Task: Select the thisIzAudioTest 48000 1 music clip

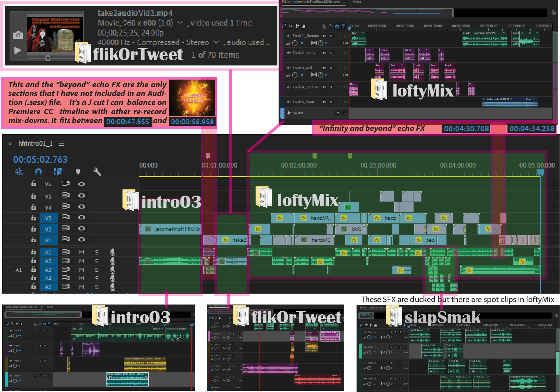Action: click(511, 102)
